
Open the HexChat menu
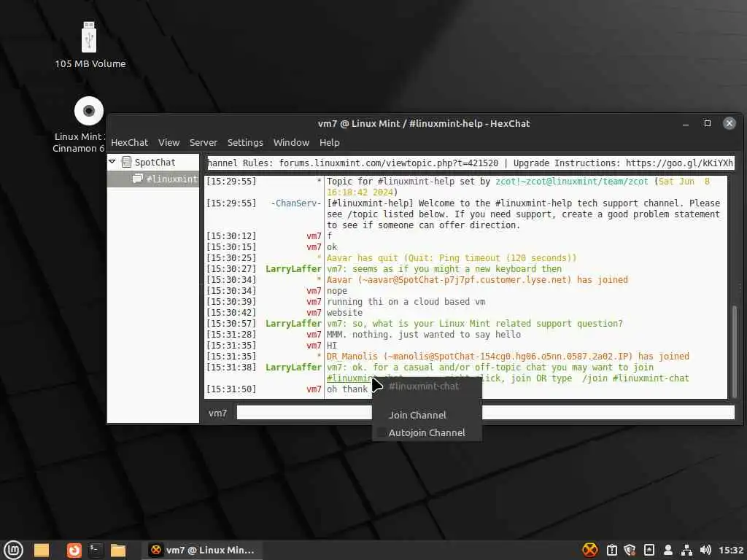coord(129,142)
